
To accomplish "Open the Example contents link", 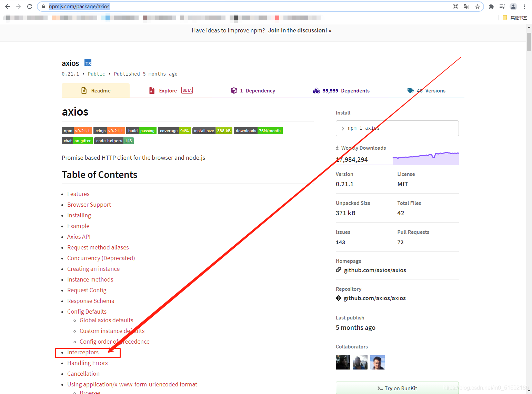I will (x=78, y=226).
